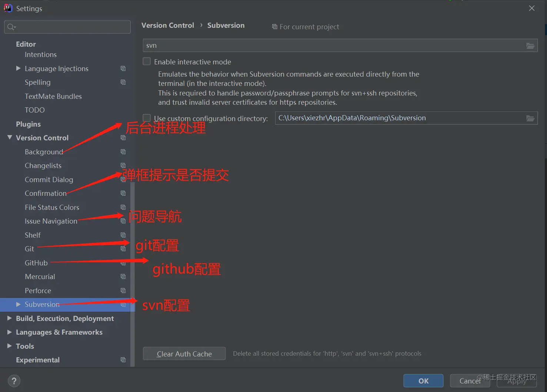Enable interactive mode checkbox
Screen dimensions: 547x392
click(147, 61)
